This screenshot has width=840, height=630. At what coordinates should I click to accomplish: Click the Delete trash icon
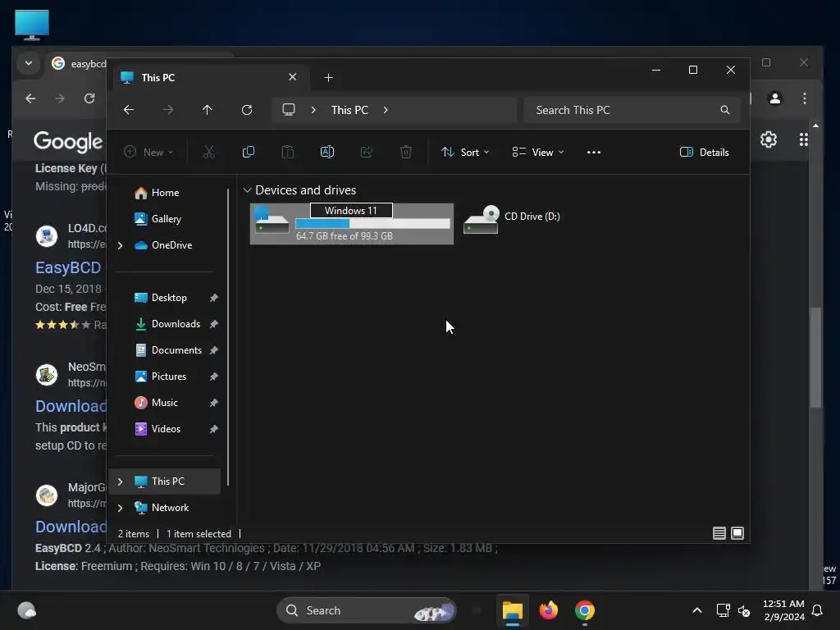tap(405, 152)
